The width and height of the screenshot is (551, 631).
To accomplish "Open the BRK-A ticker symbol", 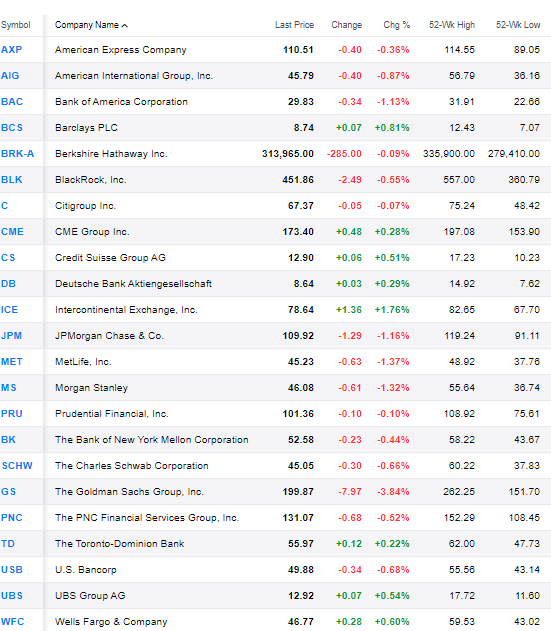I will pos(18,154).
